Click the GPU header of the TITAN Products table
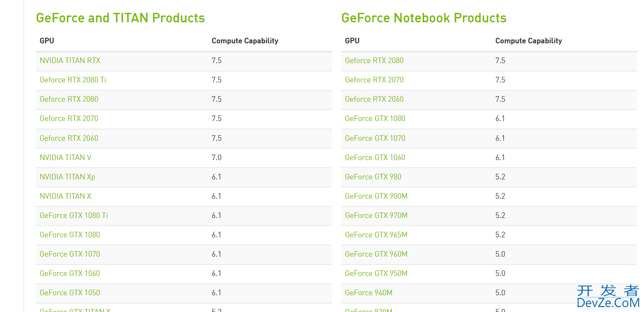Image resolution: width=644 pixels, height=312 pixels. 47,41
